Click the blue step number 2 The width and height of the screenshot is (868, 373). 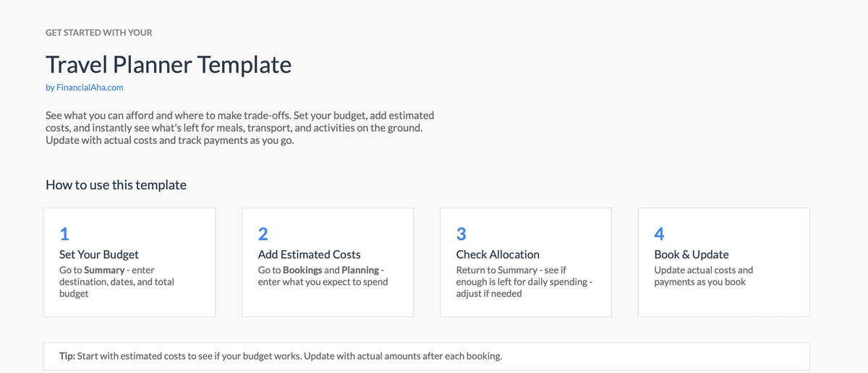point(263,233)
